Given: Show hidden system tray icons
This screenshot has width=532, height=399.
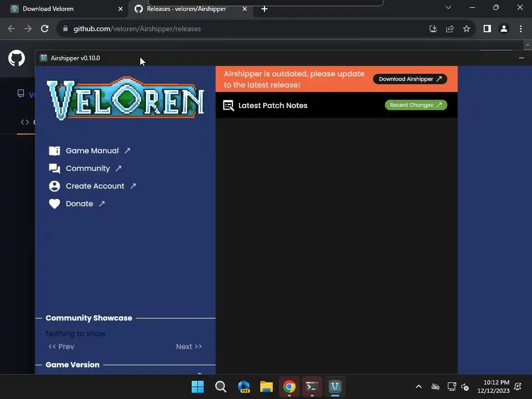Looking at the screenshot, I should [x=419, y=387].
